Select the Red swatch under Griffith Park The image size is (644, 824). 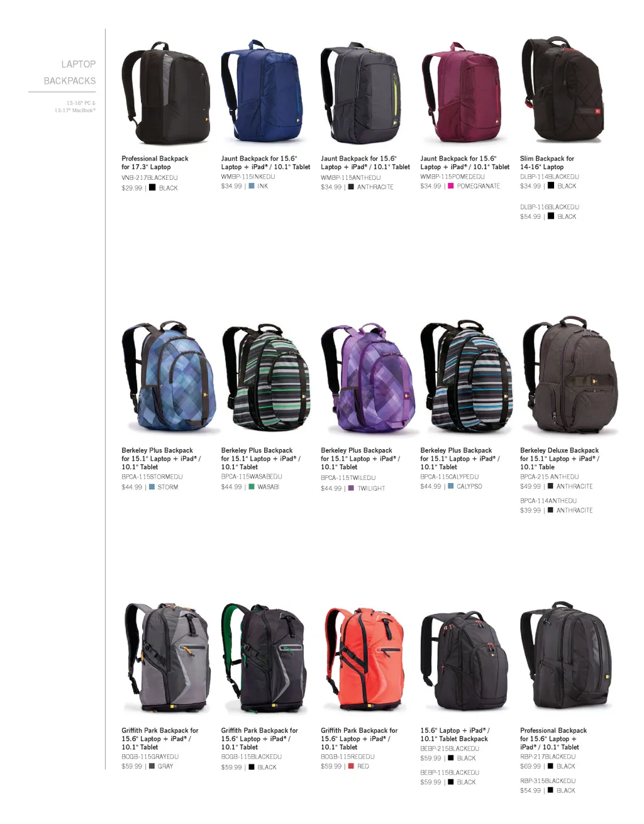tap(351, 766)
